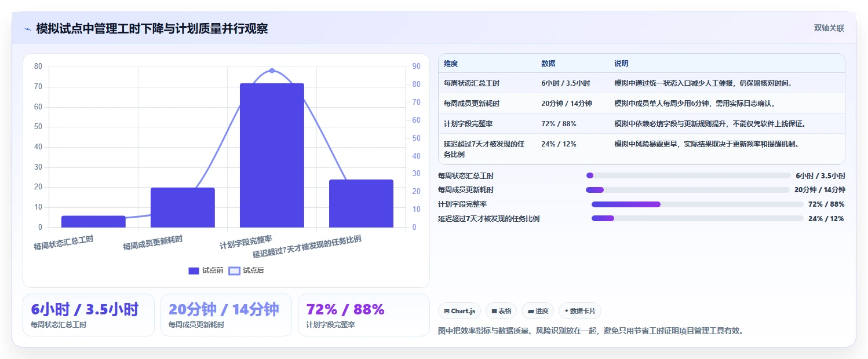Click the 双轴关联 label in the header
Image resolution: width=868 pixels, height=359 pixels.
[829, 28]
